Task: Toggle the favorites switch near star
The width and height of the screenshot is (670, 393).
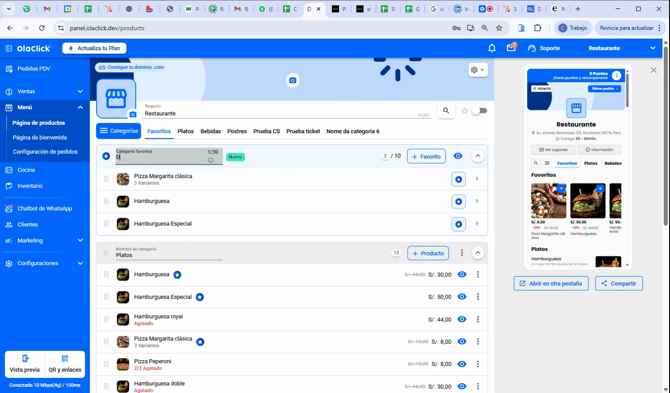Action: tap(480, 111)
